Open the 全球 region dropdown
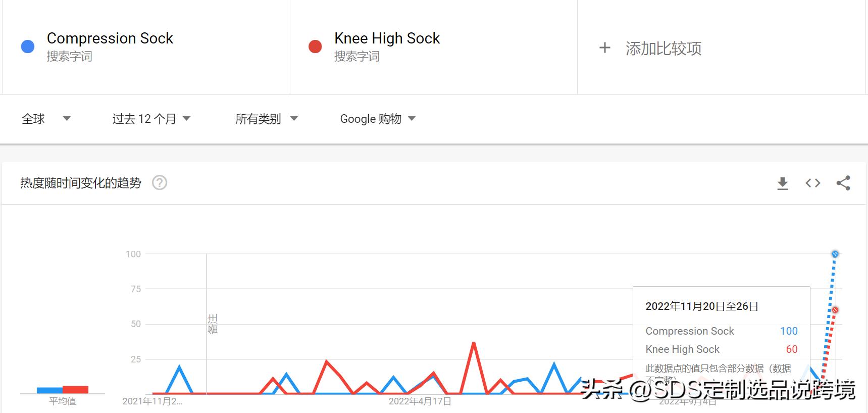This screenshot has height=413, width=868. coord(46,119)
